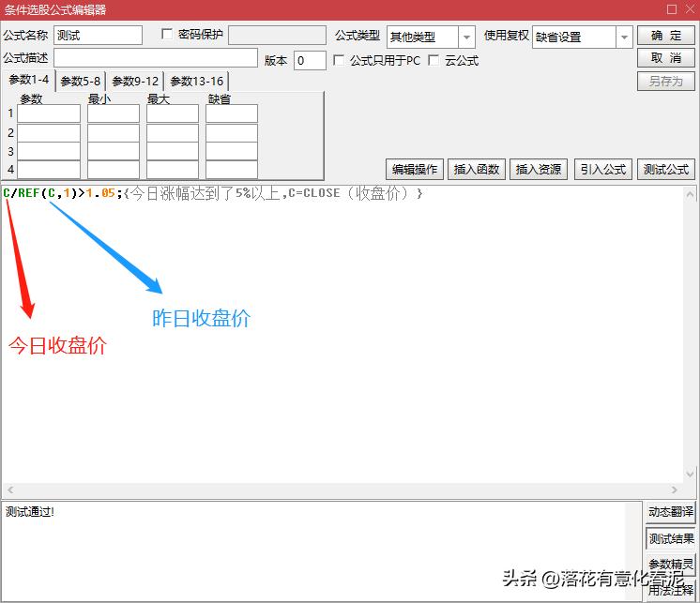Switch to the 参数13-16 tab

point(196,82)
